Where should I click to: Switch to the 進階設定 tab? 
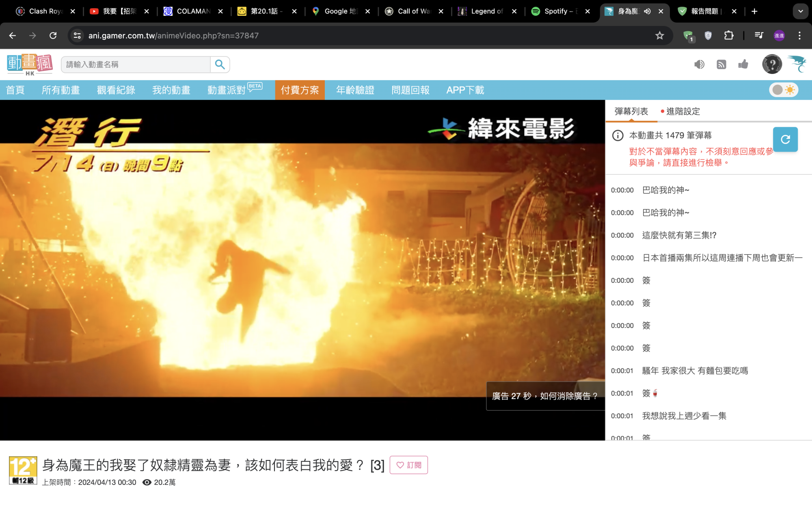[682, 111]
